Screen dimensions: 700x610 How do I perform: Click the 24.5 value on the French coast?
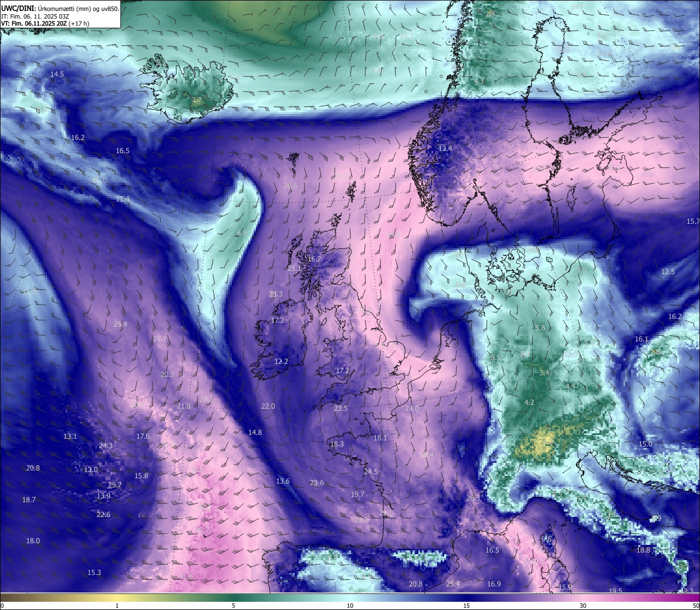coord(371,472)
